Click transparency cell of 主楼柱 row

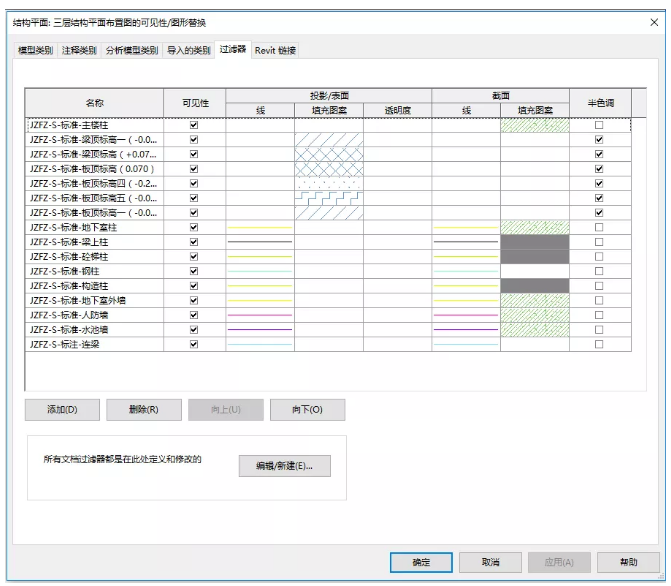[398, 125]
